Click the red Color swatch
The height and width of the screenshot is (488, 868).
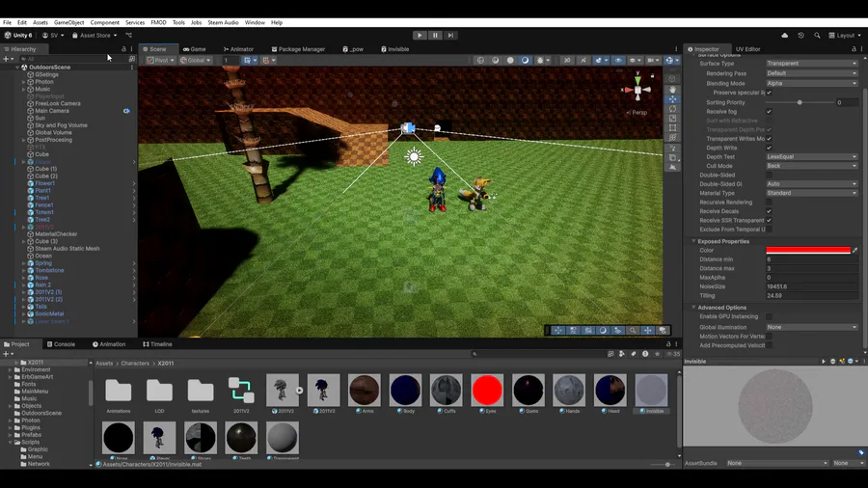808,250
